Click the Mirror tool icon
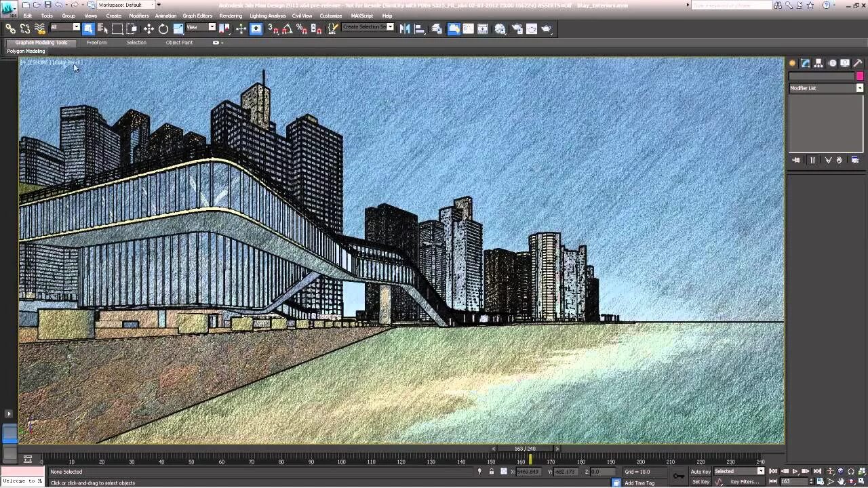 click(405, 28)
